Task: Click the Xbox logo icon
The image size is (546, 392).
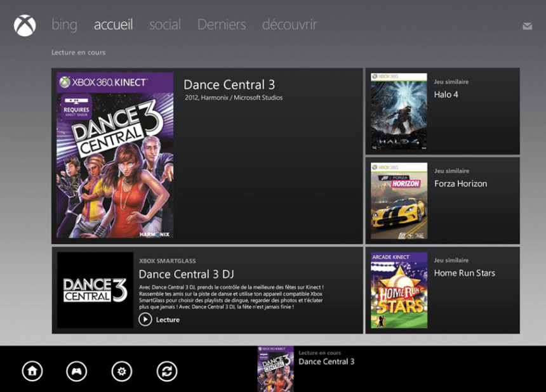Action: pos(25,25)
